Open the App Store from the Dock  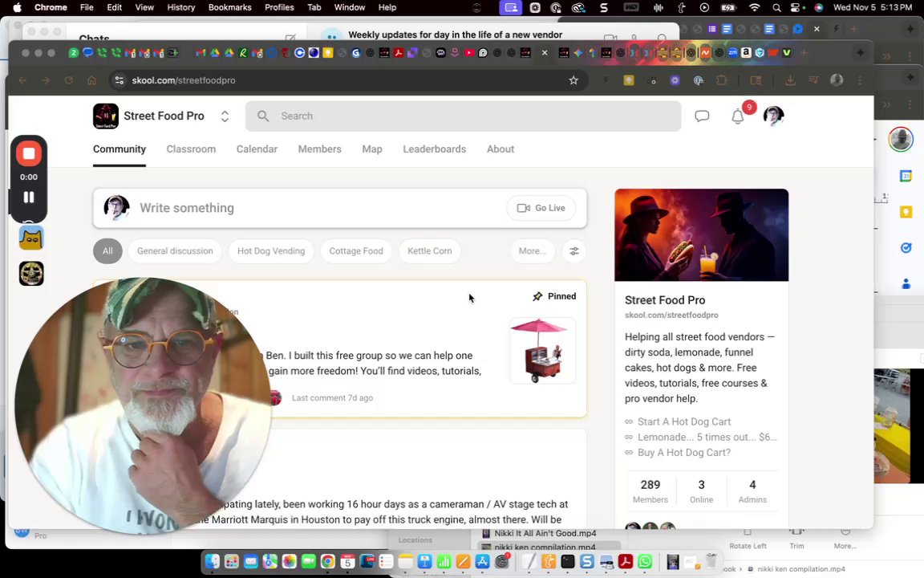(482, 561)
